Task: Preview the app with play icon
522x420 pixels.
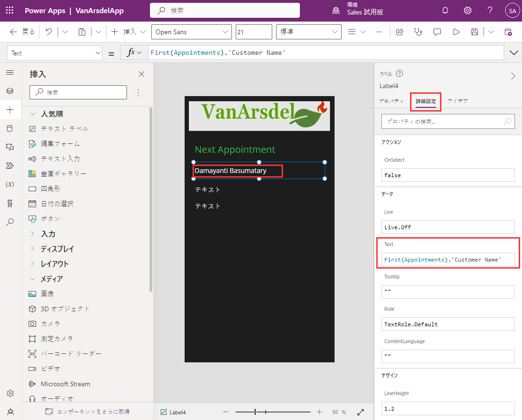Action: tap(456, 32)
